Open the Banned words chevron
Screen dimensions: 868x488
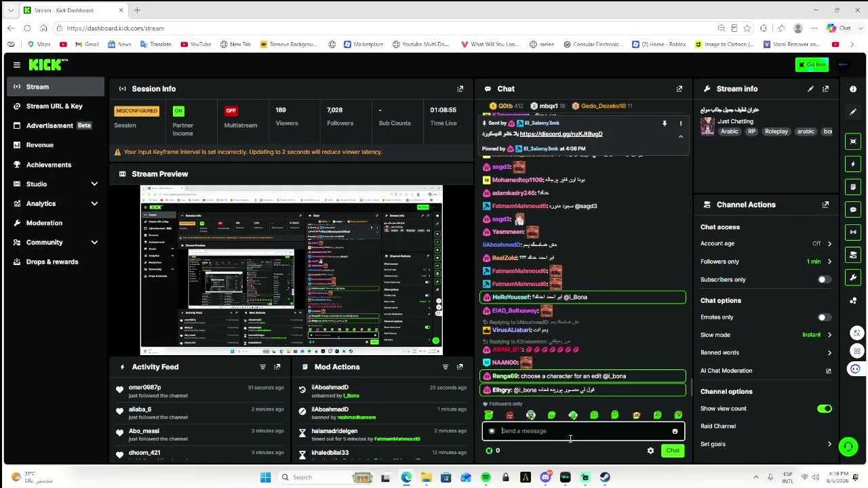(x=829, y=352)
